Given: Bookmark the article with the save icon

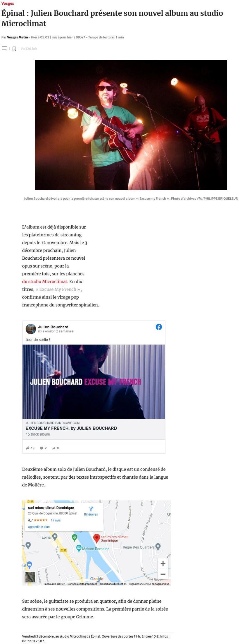Looking at the screenshot, I should [x=14, y=49].
